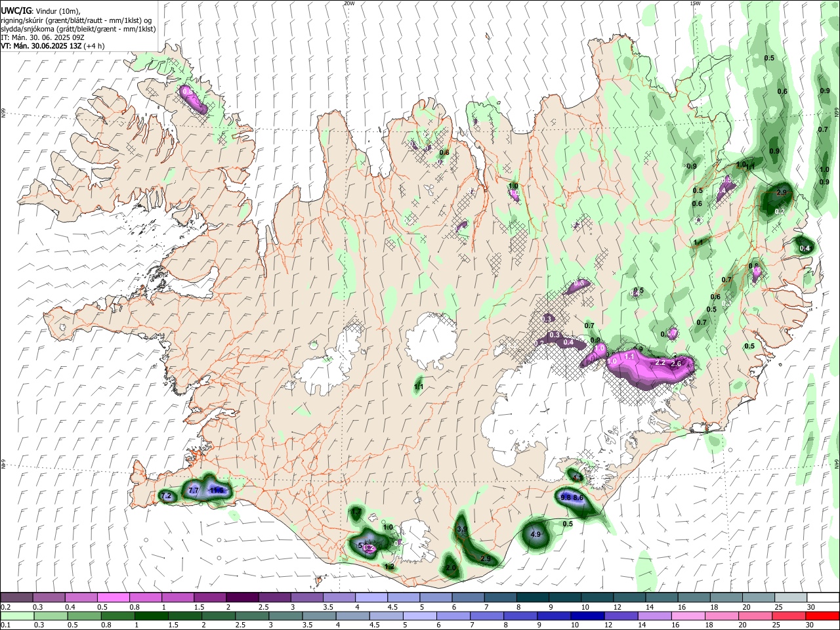The image size is (840, 630).
Task: Click the dark teal swatch labeled 8 in the top legend row
Action: (x=532, y=597)
